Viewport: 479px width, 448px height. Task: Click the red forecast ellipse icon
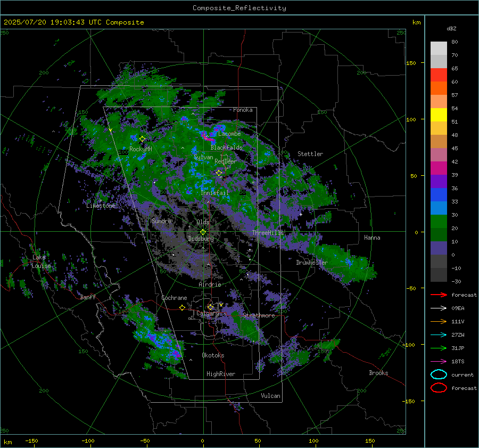click(x=439, y=388)
